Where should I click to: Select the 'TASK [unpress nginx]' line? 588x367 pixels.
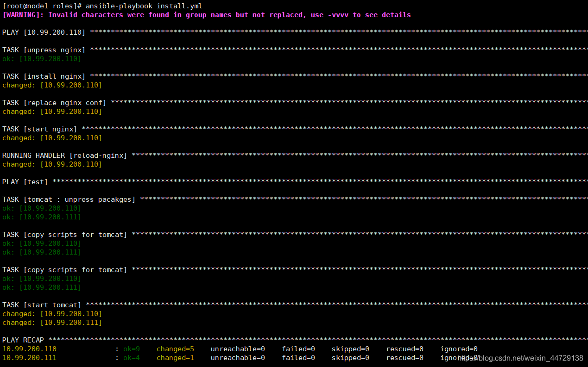(295, 50)
